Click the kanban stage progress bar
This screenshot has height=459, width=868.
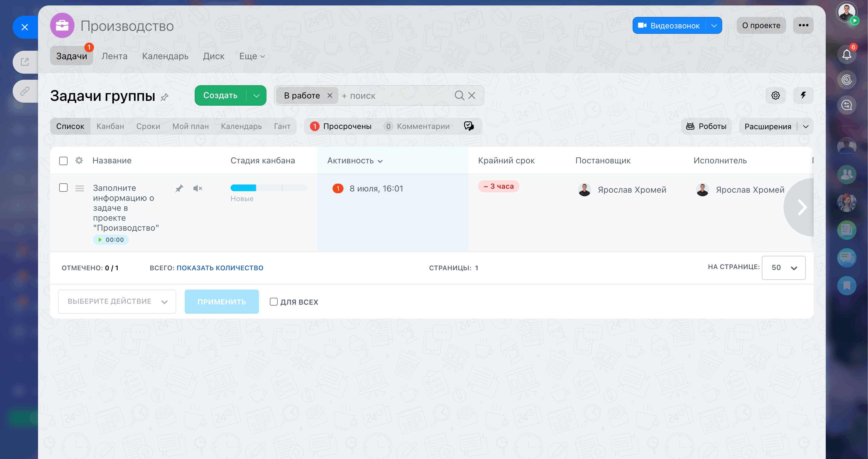(269, 188)
